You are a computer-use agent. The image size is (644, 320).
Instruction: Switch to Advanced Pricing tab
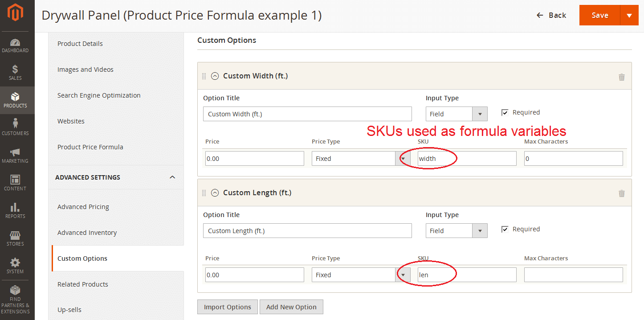pyautogui.click(x=83, y=207)
